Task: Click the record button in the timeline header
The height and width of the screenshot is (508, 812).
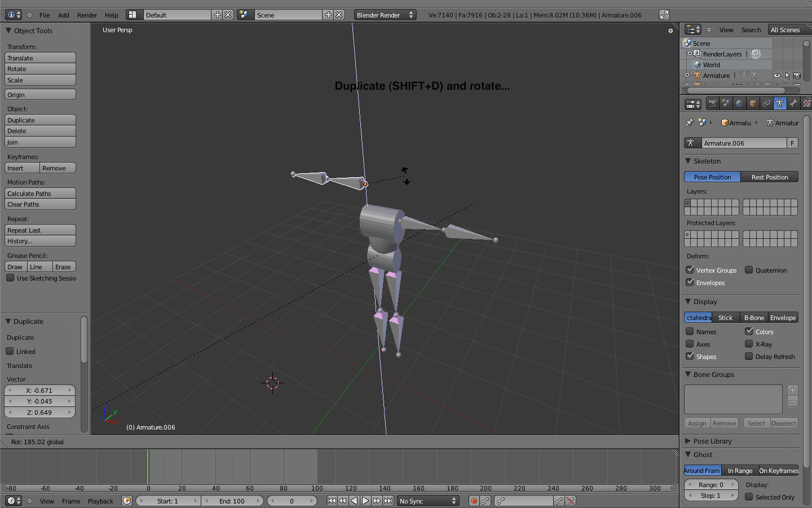Action: pos(474,501)
